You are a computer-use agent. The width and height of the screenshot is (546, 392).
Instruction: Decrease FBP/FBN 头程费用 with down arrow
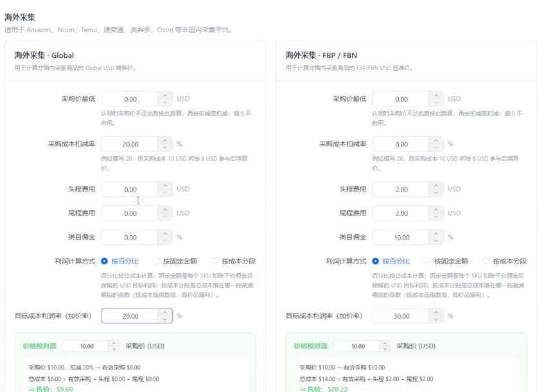(x=436, y=193)
